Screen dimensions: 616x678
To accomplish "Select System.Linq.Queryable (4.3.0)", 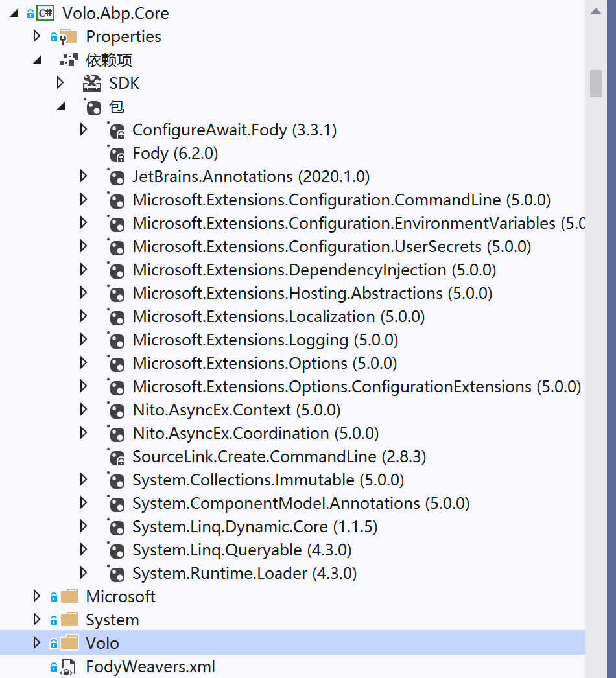I will [242, 550].
